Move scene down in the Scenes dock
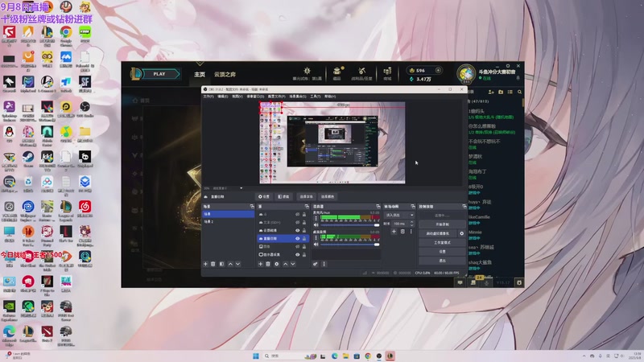This screenshot has width=644, height=362. click(x=237, y=264)
